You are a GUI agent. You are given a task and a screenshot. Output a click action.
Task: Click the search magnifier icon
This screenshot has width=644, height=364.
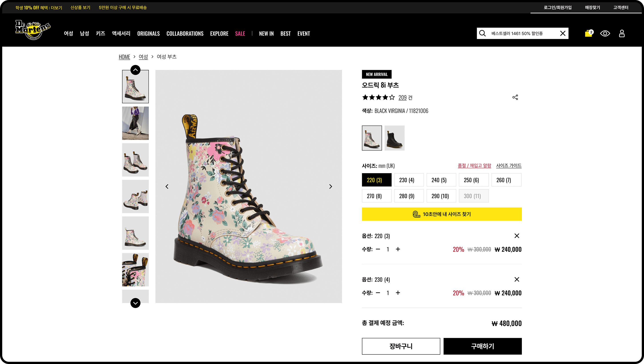[482, 34]
